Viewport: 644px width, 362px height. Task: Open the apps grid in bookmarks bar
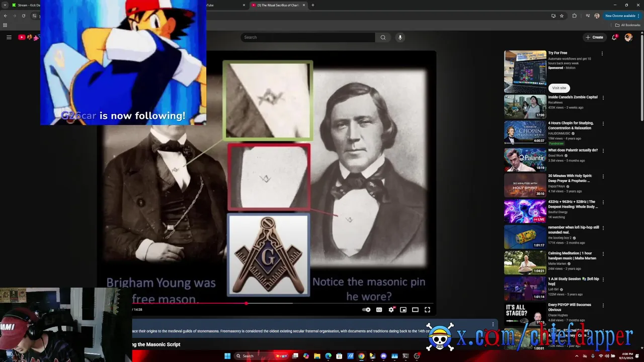(5, 25)
